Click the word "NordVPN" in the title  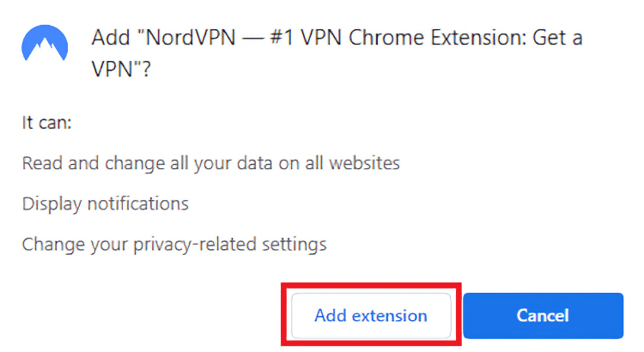(x=191, y=38)
